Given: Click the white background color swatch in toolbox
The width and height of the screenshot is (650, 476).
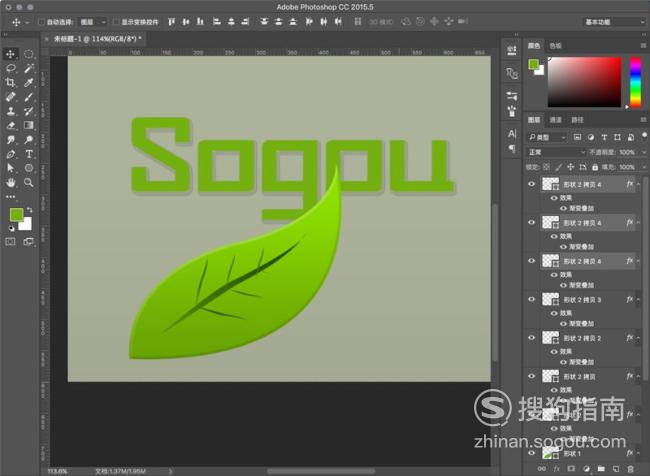Looking at the screenshot, I should pos(27,225).
